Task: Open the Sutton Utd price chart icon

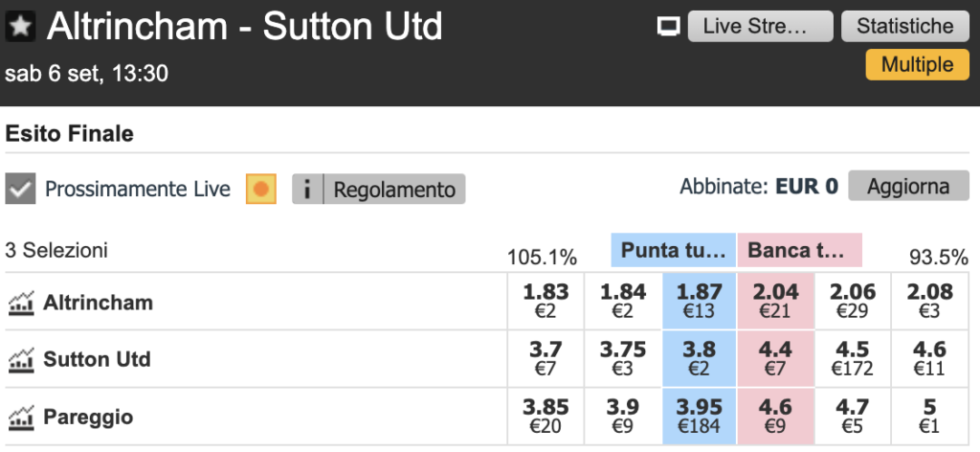Action: pos(20,360)
